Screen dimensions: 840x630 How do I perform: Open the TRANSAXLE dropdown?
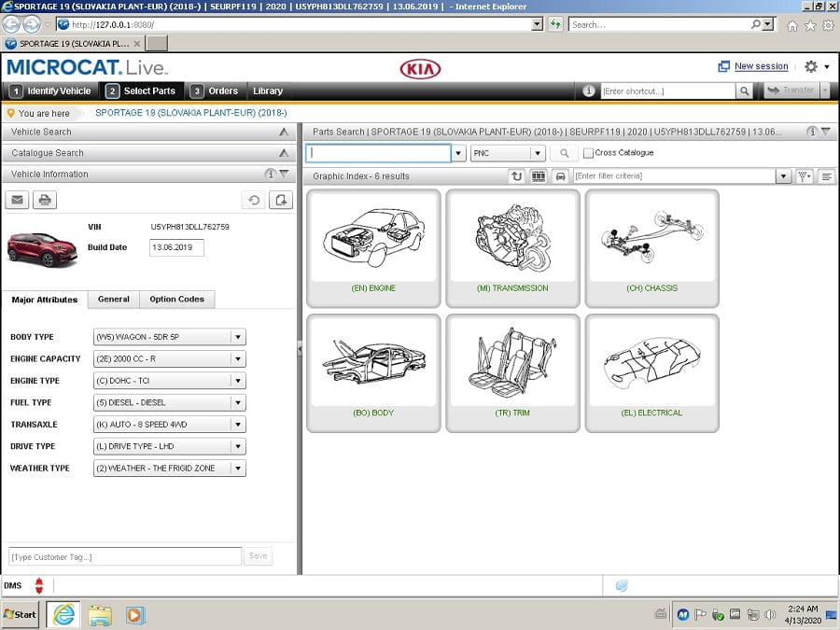(x=169, y=425)
